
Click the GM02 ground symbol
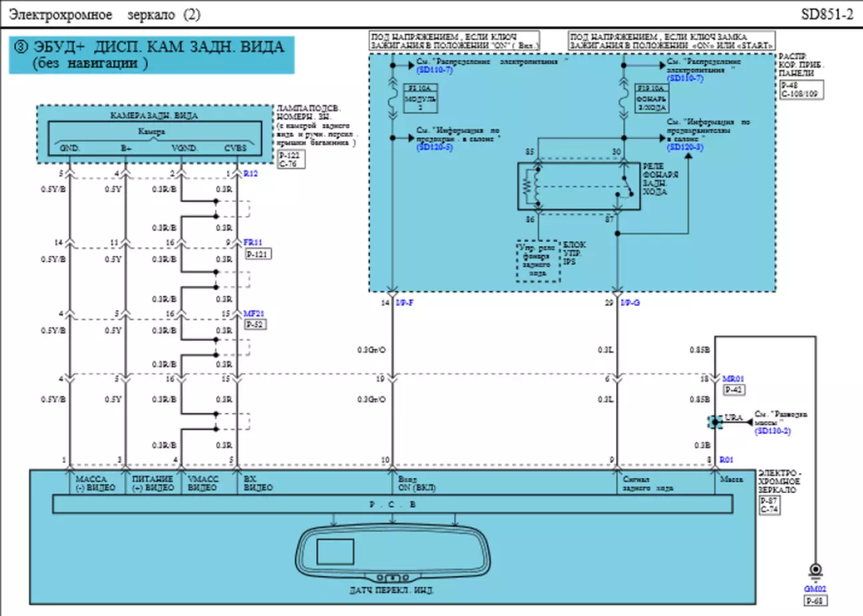tap(815, 571)
